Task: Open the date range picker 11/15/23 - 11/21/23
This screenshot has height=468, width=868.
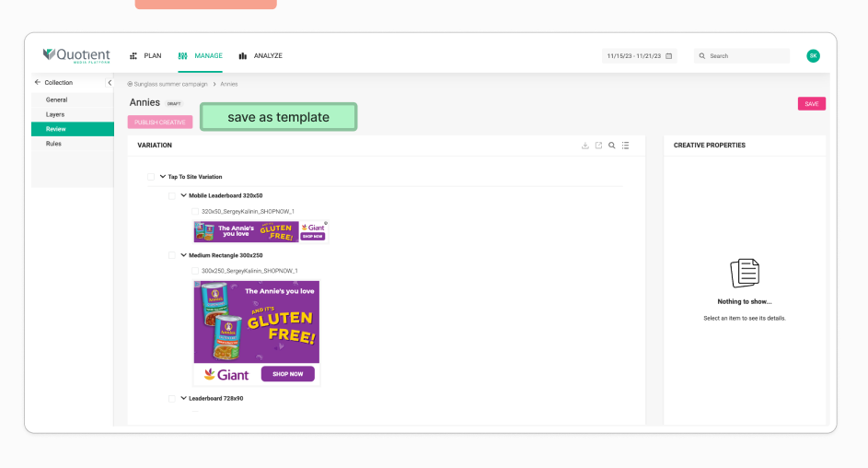Action: pyautogui.click(x=640, y=56)
